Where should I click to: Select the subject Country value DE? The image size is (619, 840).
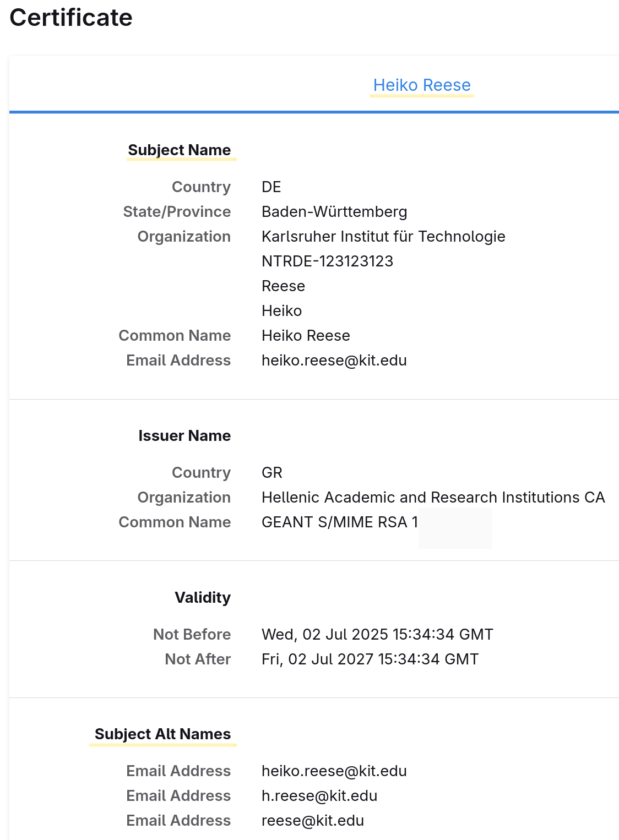[272, 187]
